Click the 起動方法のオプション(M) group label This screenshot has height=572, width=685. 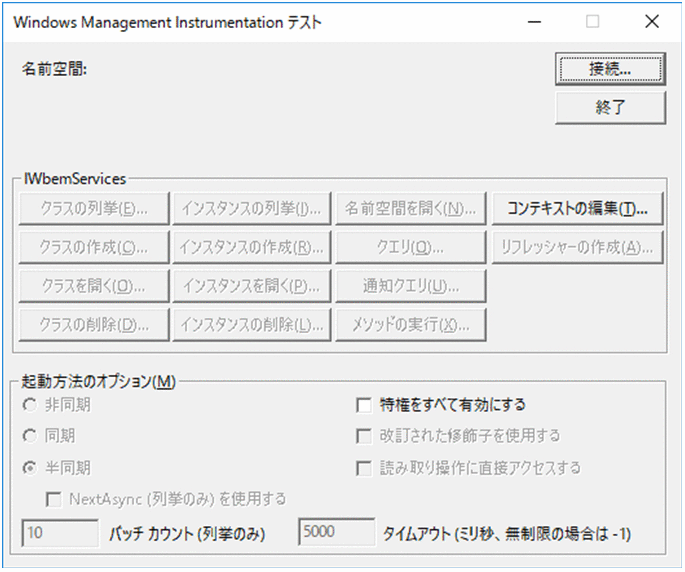pos(99,381)
